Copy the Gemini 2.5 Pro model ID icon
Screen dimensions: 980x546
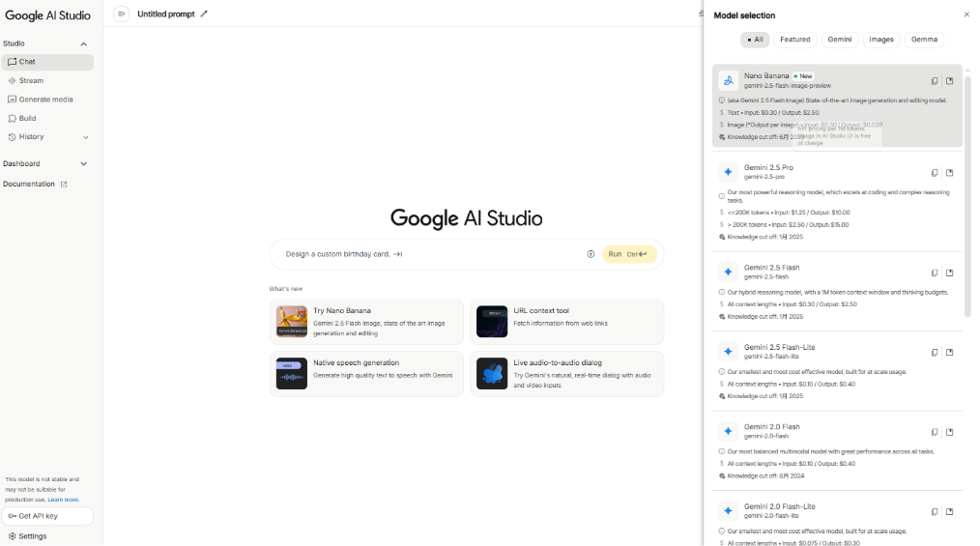[x=935, y=173]
